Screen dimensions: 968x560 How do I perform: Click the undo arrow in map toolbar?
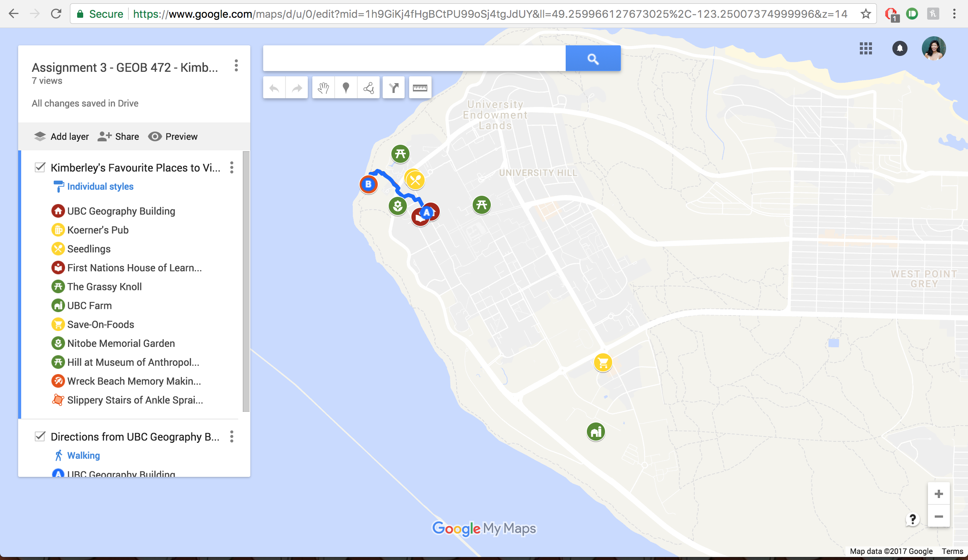(274, 88)
